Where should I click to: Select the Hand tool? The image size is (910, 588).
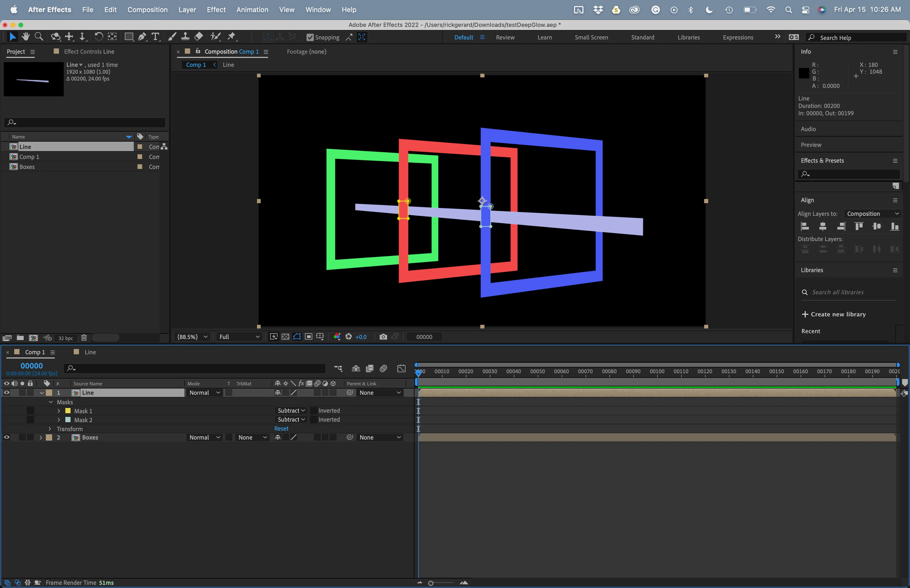(x=26, y=37)
